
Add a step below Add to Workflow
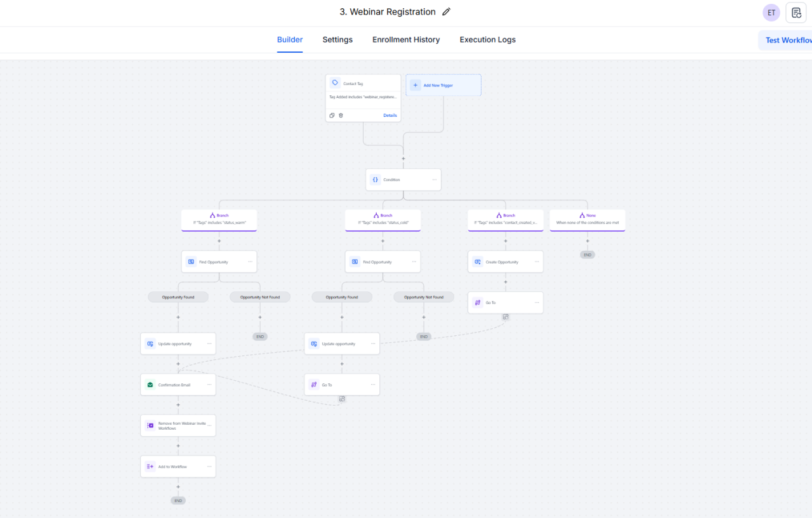click(178, 487)
